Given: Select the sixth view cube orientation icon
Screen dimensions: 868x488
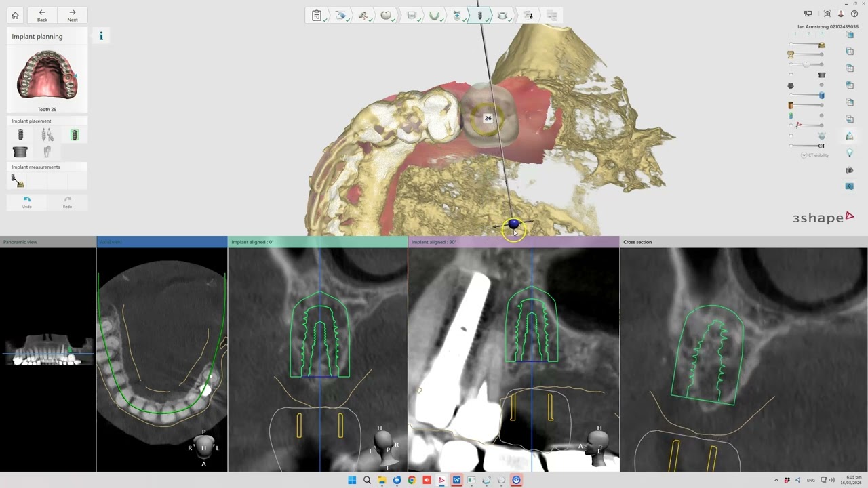Looking at the screenshot, I should [849, 119].
